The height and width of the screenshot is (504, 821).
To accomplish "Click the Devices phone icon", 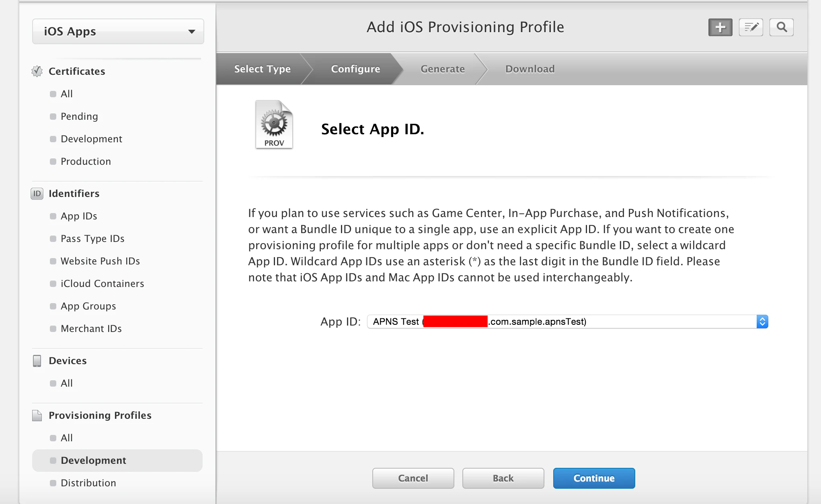I will point(37,361).
